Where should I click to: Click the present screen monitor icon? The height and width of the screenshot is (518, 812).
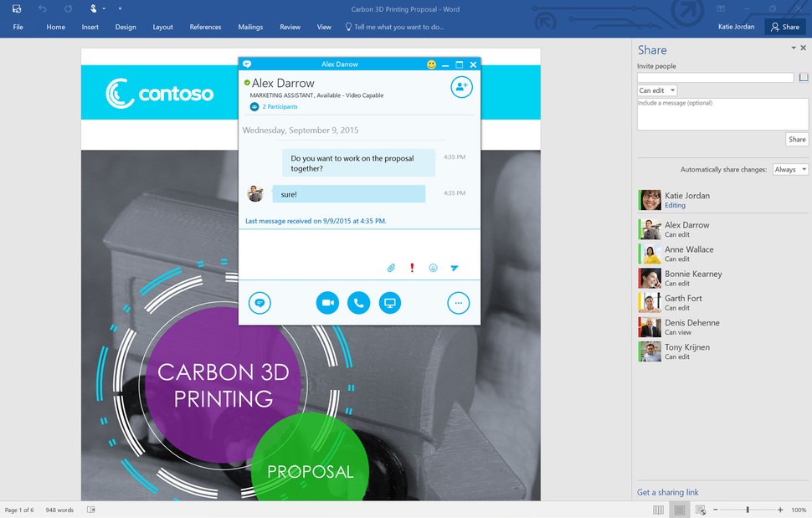[x=389, y=303]
